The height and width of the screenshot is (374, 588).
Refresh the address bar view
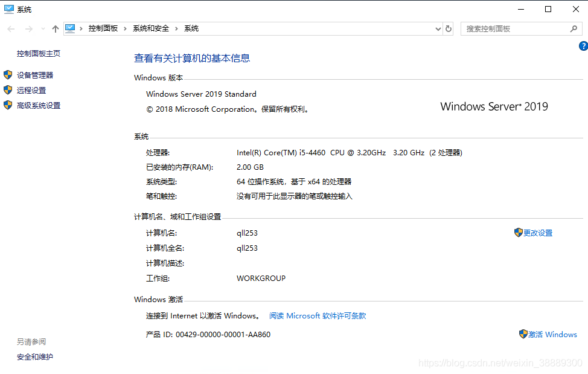click(x=449, y=28)
